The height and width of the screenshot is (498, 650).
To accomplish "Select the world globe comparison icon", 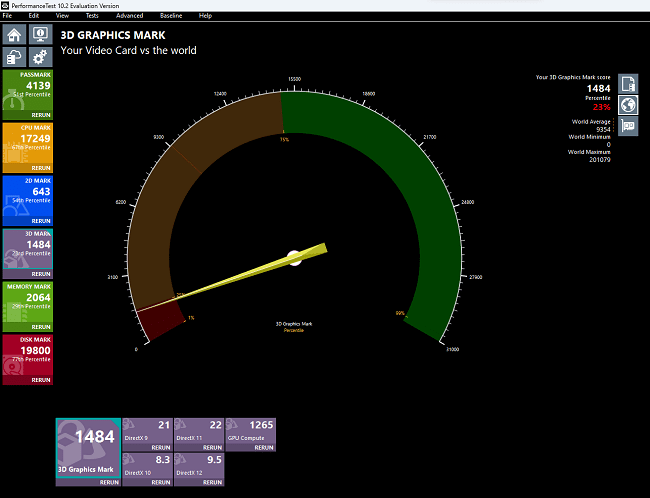I will 628,105.
